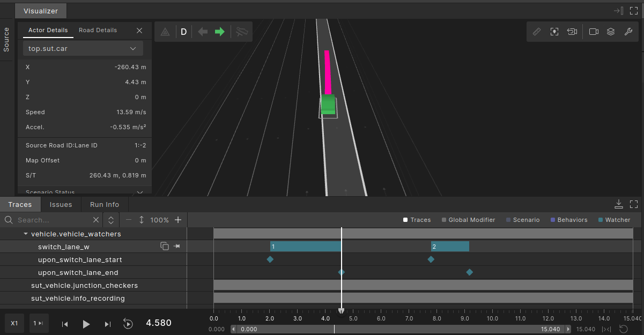This screenshot has height=335, width=644.
Task: Click the video camera view icon
Action: [594, 32]
